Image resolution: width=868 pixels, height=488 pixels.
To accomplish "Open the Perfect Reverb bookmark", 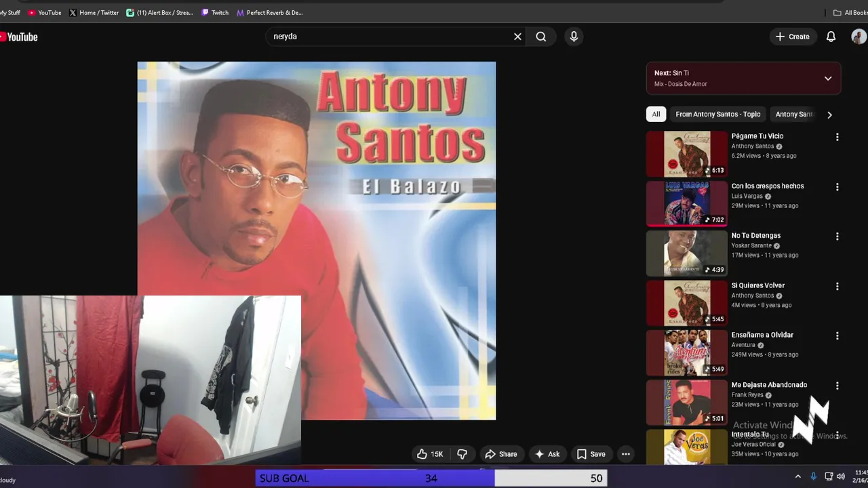I will pos(270,12).
